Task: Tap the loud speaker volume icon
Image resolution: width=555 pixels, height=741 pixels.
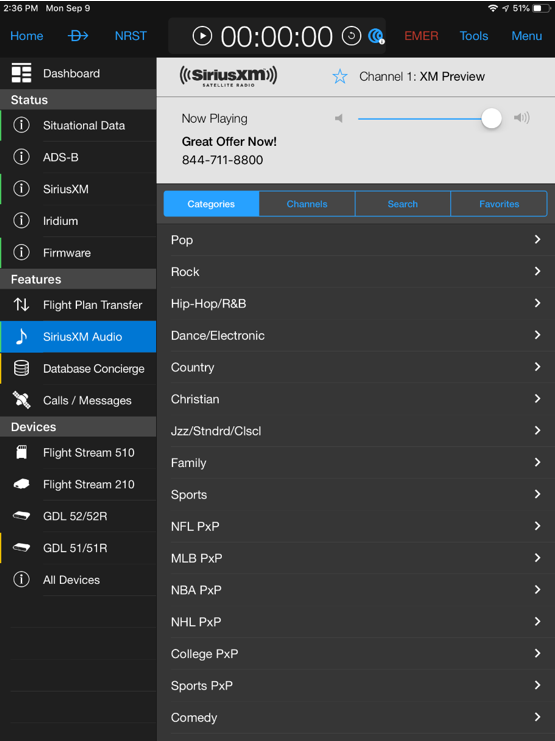Action: (x=522, y=118)
